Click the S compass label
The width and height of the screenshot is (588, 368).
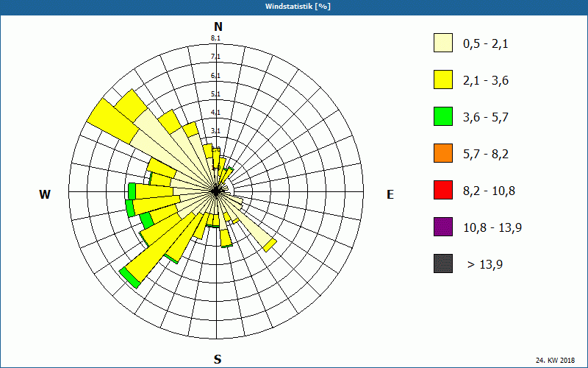pos(218,359)
